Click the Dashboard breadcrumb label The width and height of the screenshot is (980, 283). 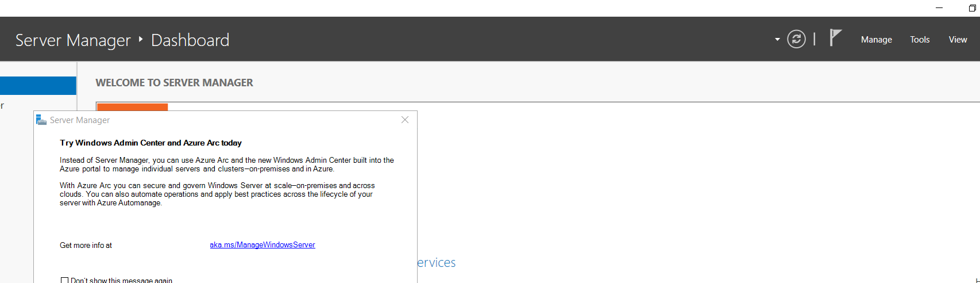pos(190,40)
